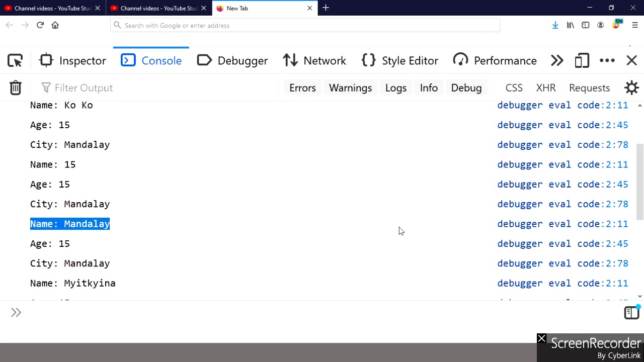
Task: Clear console output with trash icon
Action: click(x=16, y=88)
